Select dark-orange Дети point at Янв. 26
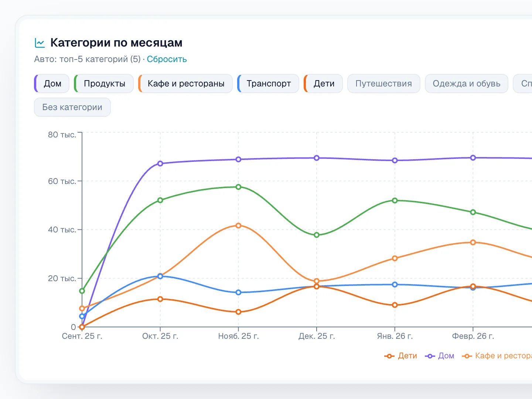Viewport: 532px width, 399px height. coord(395,305)
